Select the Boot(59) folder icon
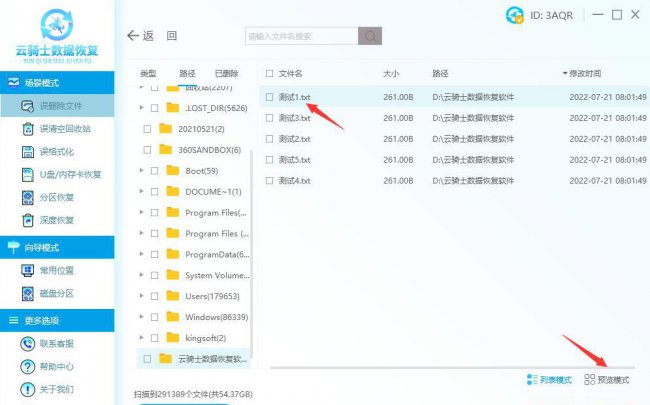Image resolution: width=650 pixels, height=405 pixels. 172,170
